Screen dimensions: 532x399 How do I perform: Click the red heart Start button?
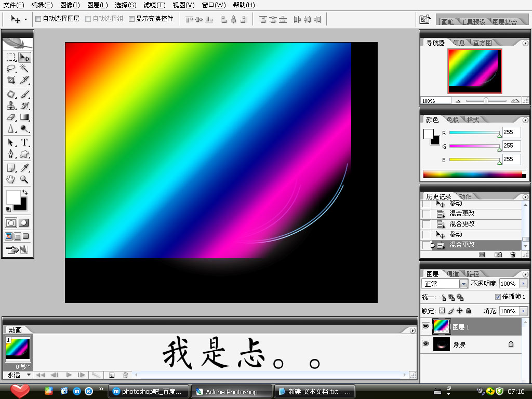(20, 391)
